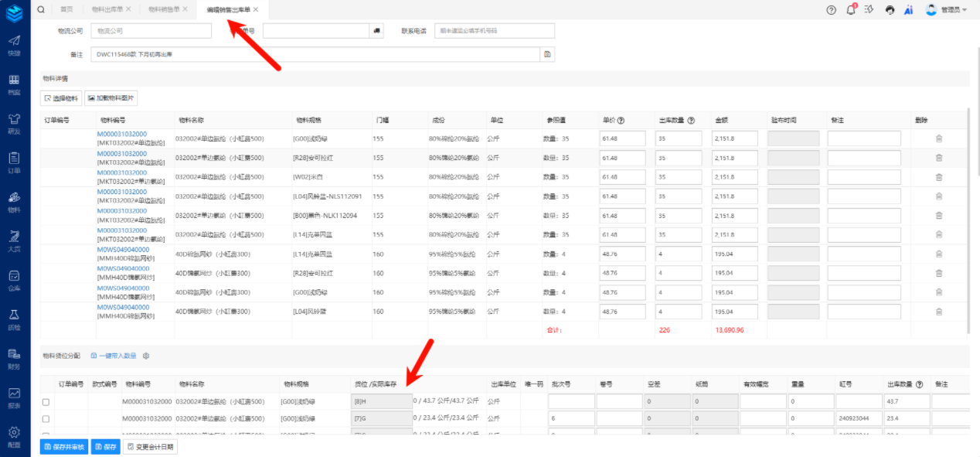
Task: Click the search magnifier icon at top left
Action: [x=40, y=9]
